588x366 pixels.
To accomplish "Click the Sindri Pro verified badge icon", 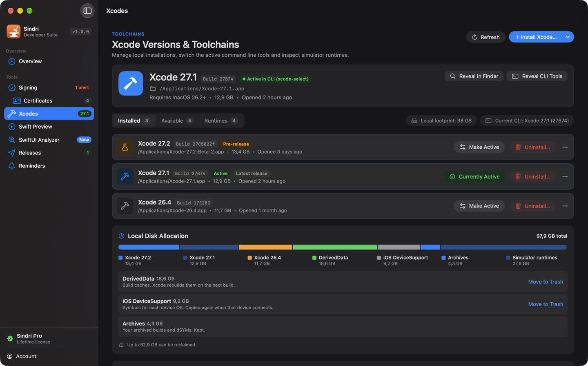I will pyautogui.click(x=10, y=339).
